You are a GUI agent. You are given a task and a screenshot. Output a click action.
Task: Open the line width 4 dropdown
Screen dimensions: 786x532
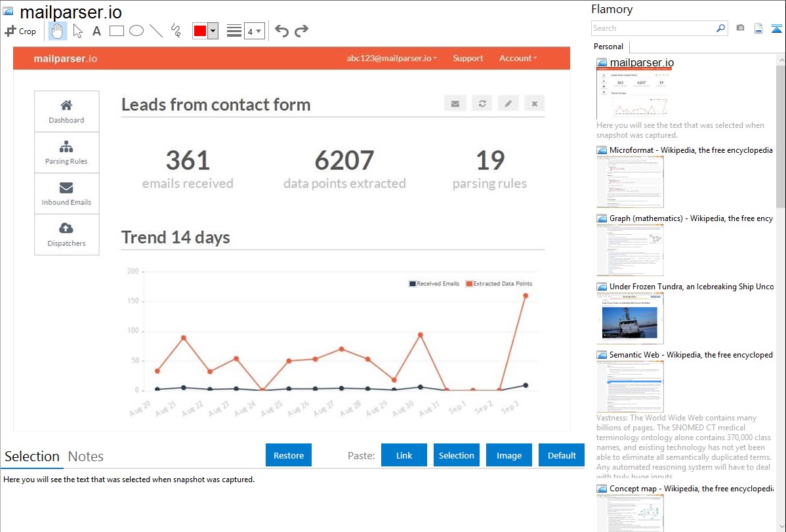pyautogui.click(x=255, y=31)
